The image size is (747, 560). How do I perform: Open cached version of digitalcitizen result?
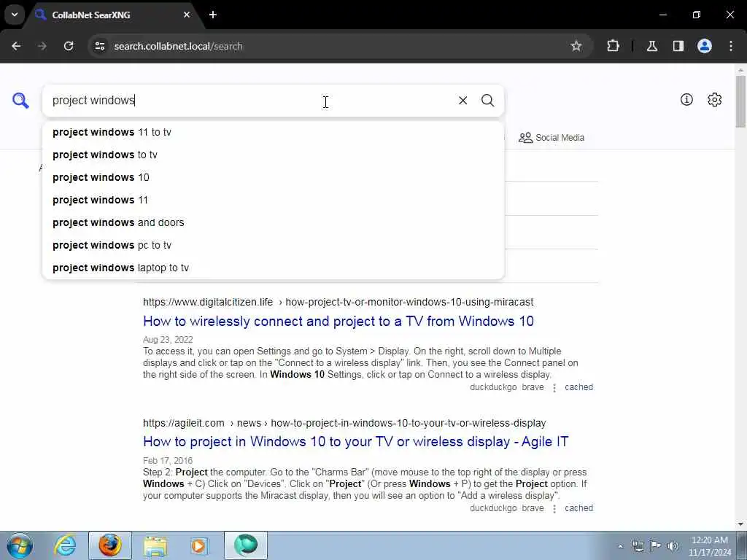pyautogui.click(x=578, y=387)
